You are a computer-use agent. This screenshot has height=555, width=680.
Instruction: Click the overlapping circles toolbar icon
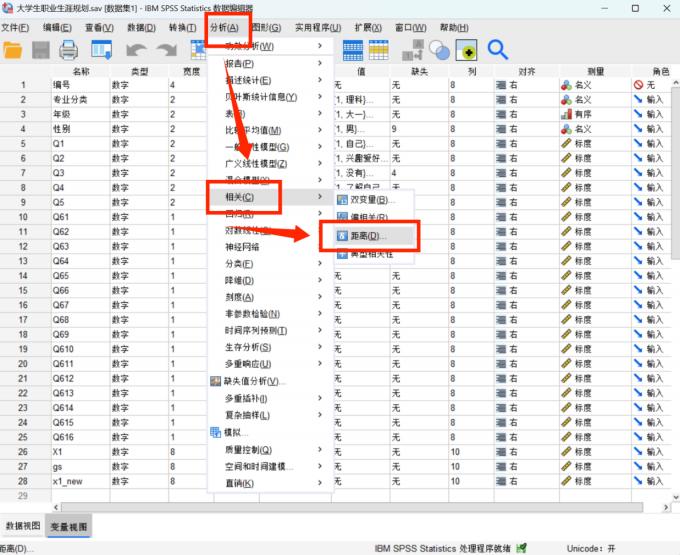[438, 49]
